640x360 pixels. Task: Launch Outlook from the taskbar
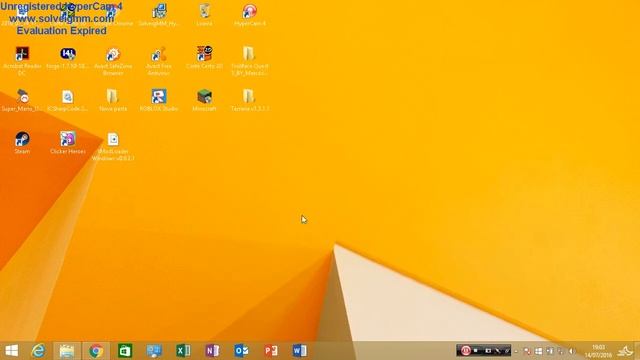coord(241,351)
